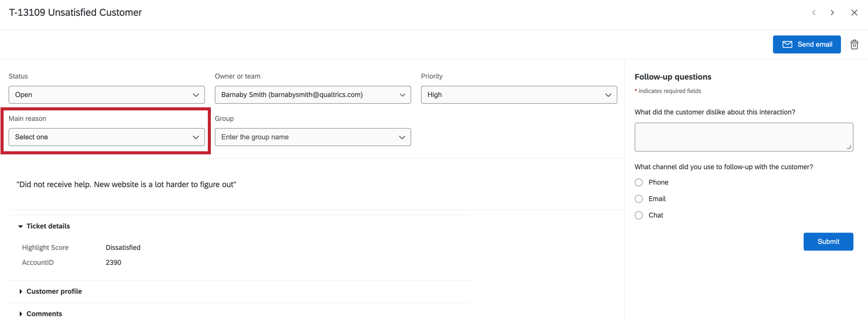
Task: Select the Phone radio option
Action: (x=639, y=182)
